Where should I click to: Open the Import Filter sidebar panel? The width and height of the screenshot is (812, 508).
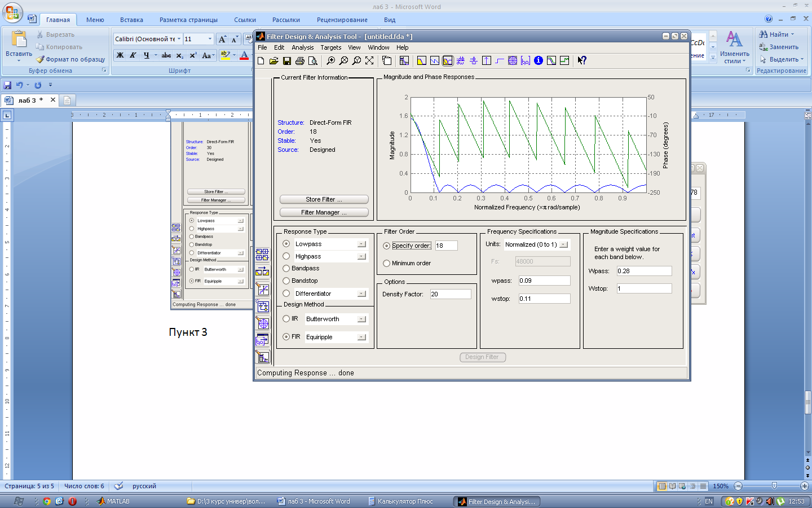(262, 340)
